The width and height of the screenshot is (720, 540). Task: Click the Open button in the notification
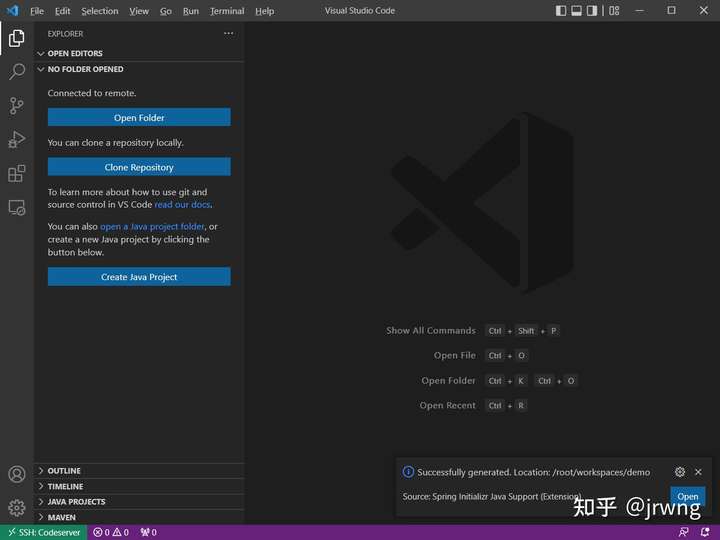(x=687, y=496)
